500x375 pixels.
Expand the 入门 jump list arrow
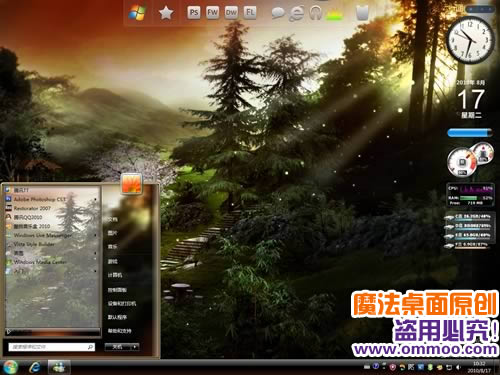(x=96, y=271)
